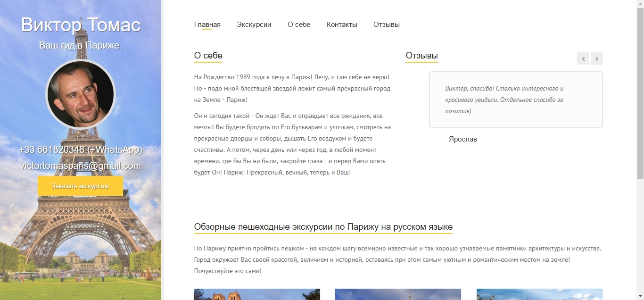The height and width of the screenshot is (300, 644).
Task: Click the victortomasparis@gmail.com email address
Action: click(81, 166)
